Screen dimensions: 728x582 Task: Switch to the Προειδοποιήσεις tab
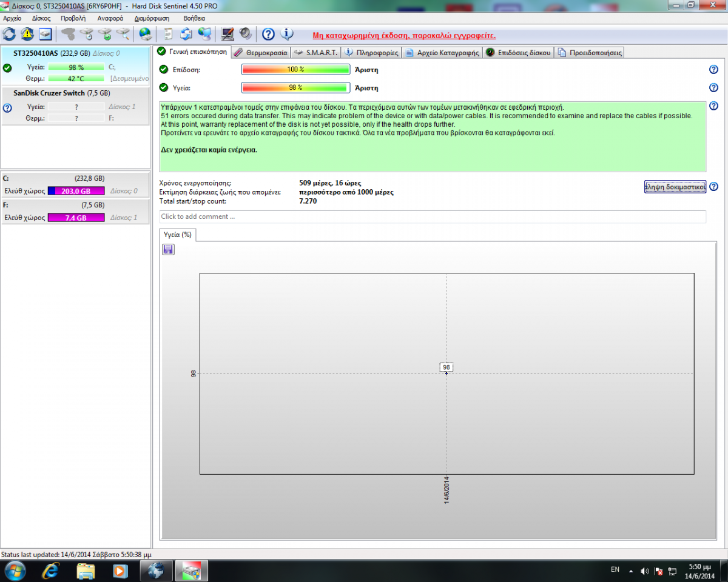click(x=590, y=53)
